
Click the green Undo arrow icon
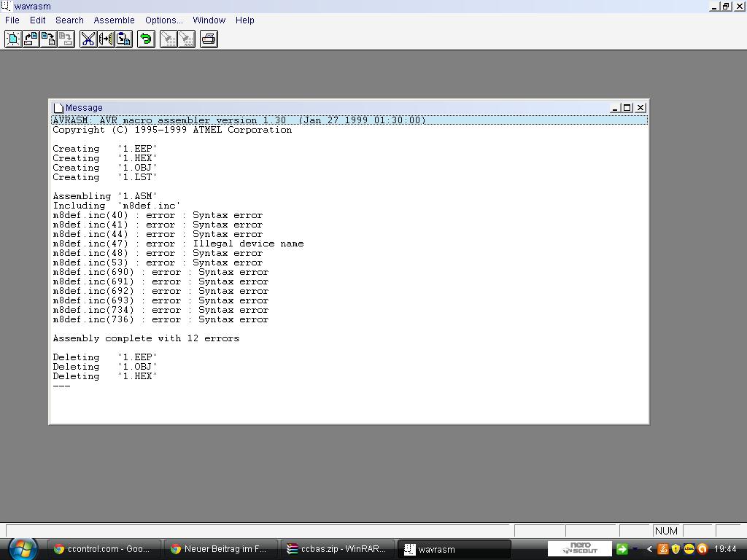click(146, 39)
